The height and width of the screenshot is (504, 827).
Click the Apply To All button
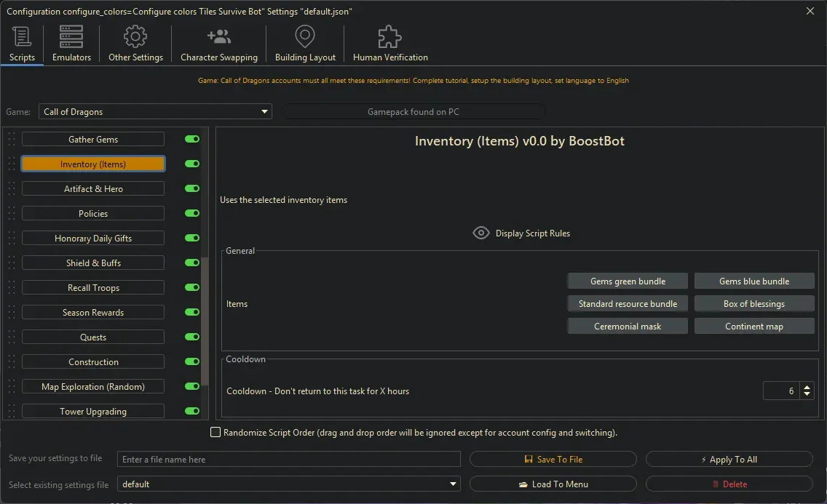point(728,459)
